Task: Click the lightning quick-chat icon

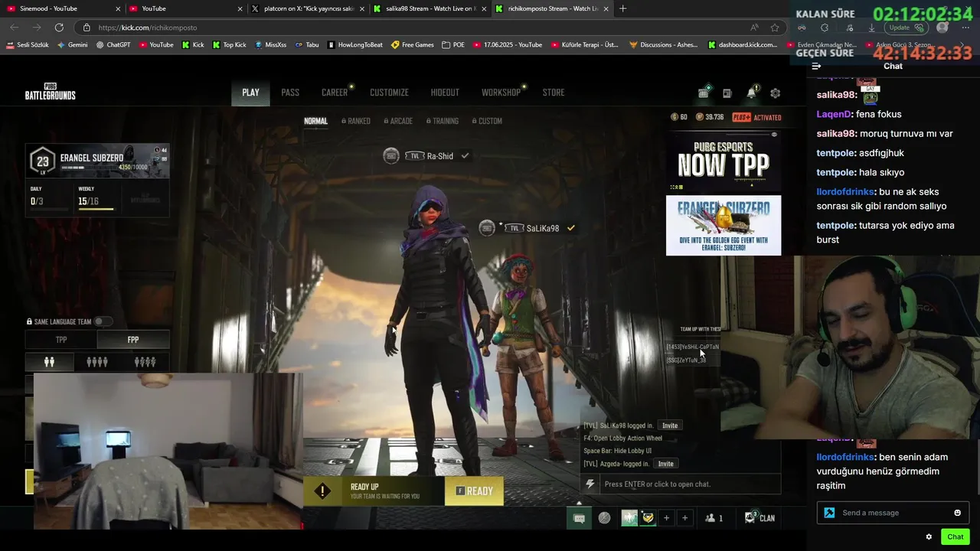Action: [x=590, y=484]
